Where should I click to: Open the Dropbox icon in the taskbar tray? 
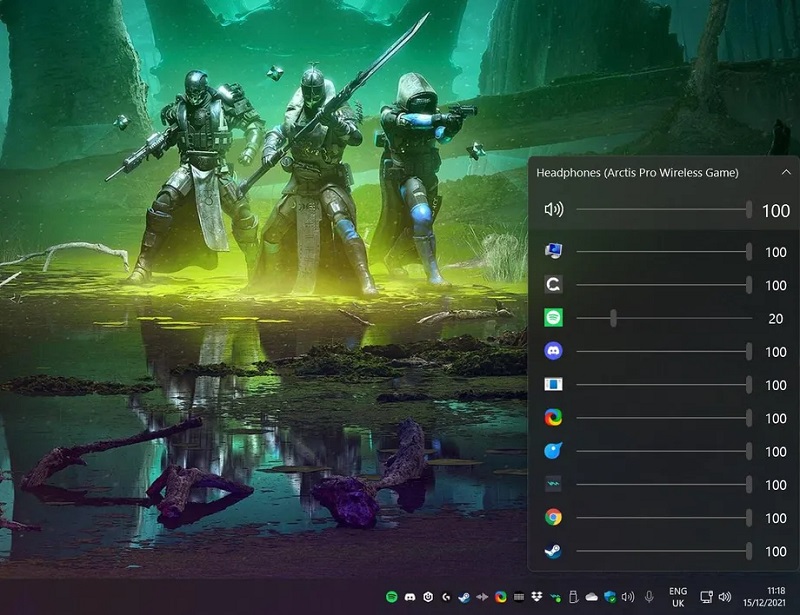click(x=537, y=597)
